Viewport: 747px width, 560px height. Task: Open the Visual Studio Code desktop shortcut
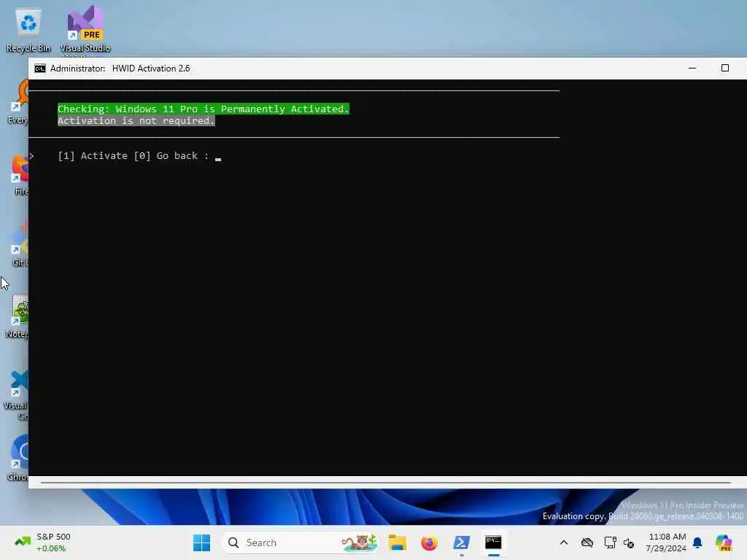click(16, 394)
